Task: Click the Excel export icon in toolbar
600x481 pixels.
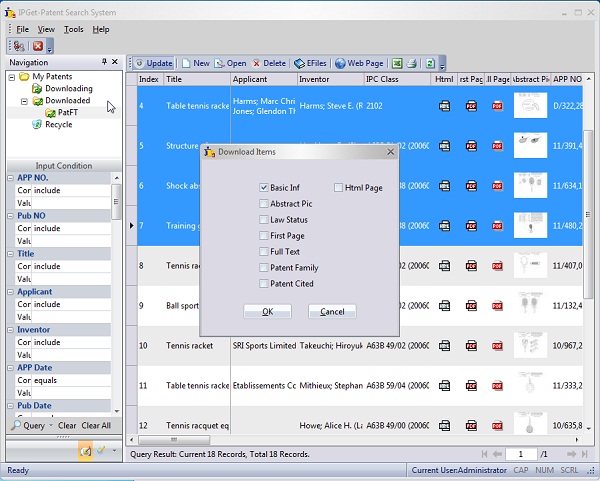Action: (397, 63)
